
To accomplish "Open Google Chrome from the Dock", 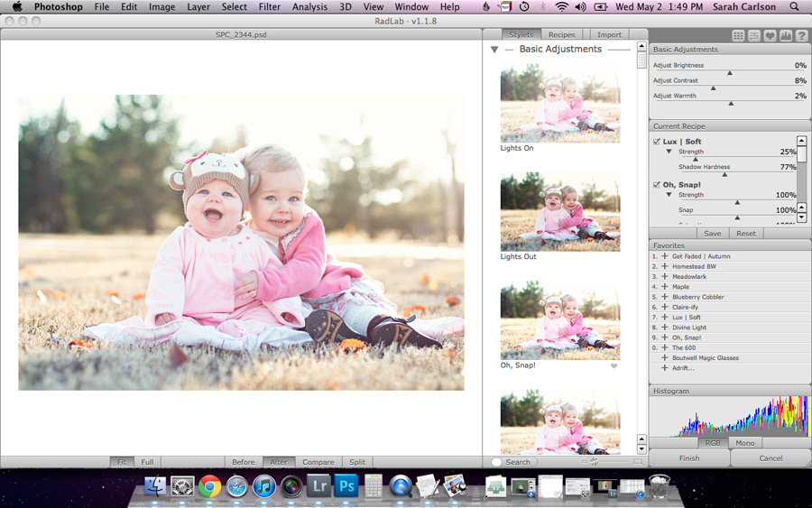I will point(209,486).
